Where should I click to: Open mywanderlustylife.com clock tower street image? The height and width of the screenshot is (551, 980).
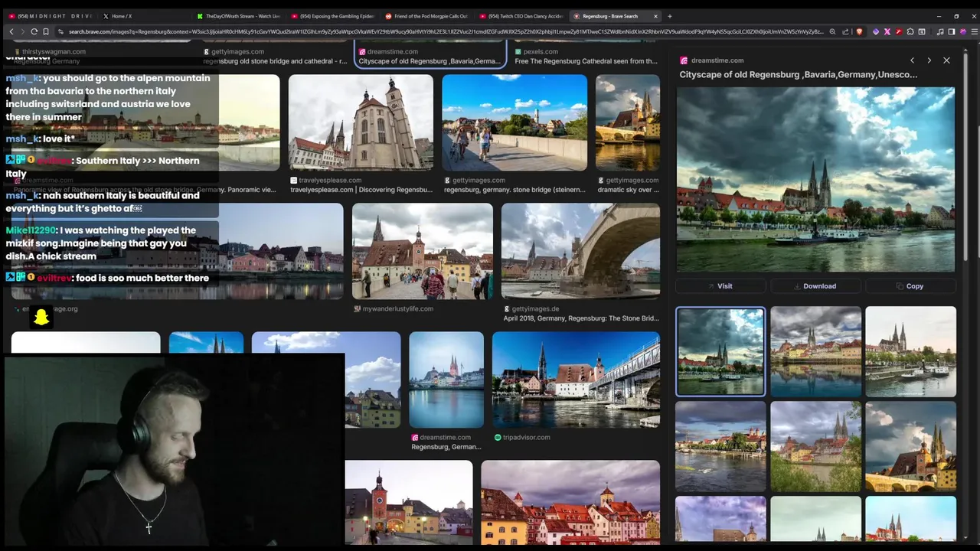(423, 251)
